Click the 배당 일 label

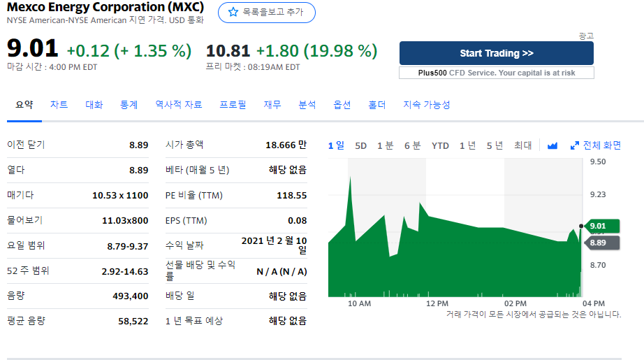180,296
